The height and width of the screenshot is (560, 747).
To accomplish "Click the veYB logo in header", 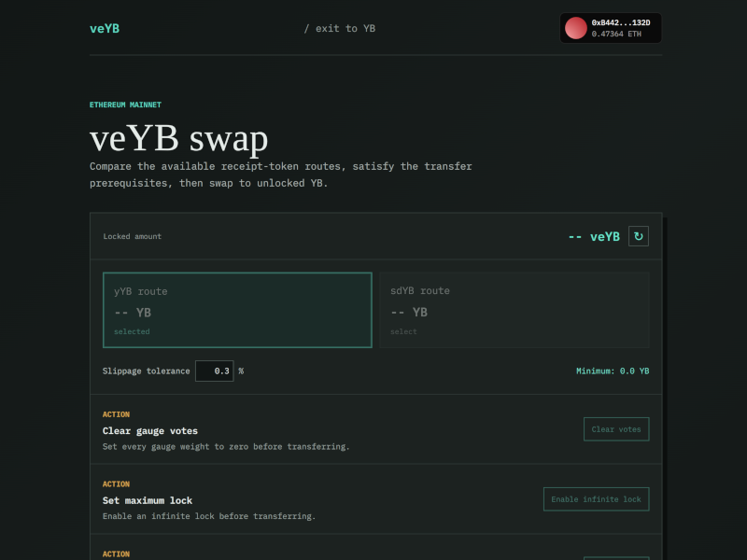I will point(105,29).
